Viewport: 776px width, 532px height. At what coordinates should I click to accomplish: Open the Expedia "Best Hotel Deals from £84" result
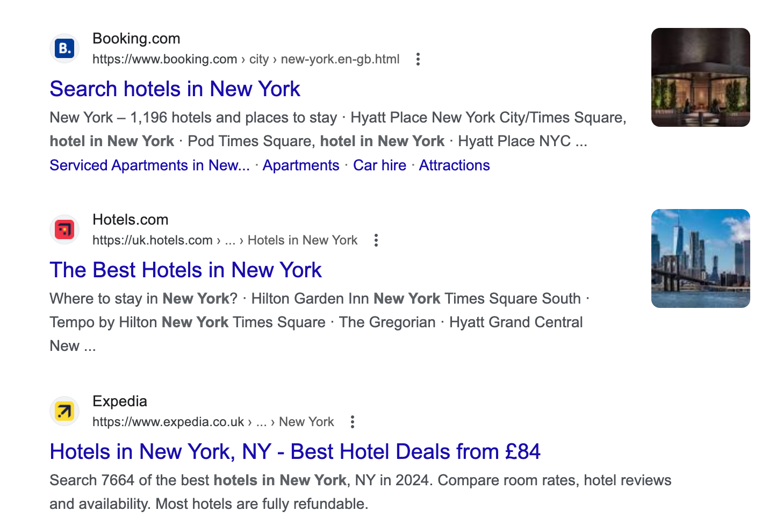pyautogui.click(x=294, y=452)
